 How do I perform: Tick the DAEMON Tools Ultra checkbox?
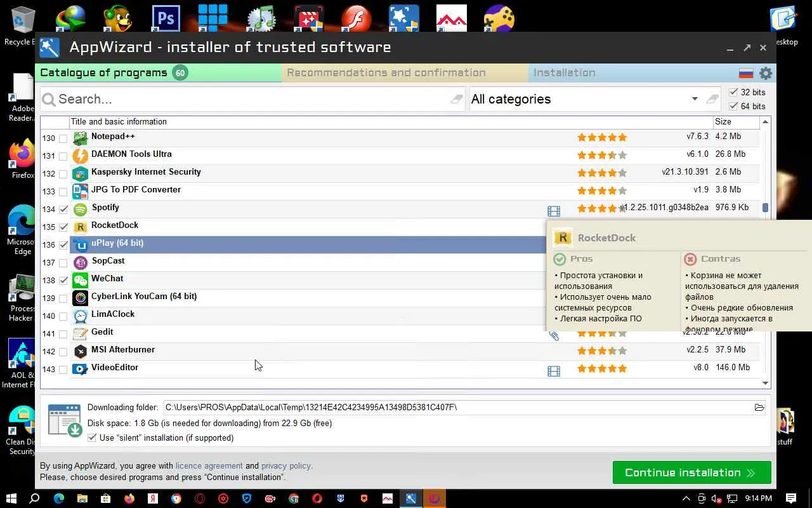tap(63, 156)
